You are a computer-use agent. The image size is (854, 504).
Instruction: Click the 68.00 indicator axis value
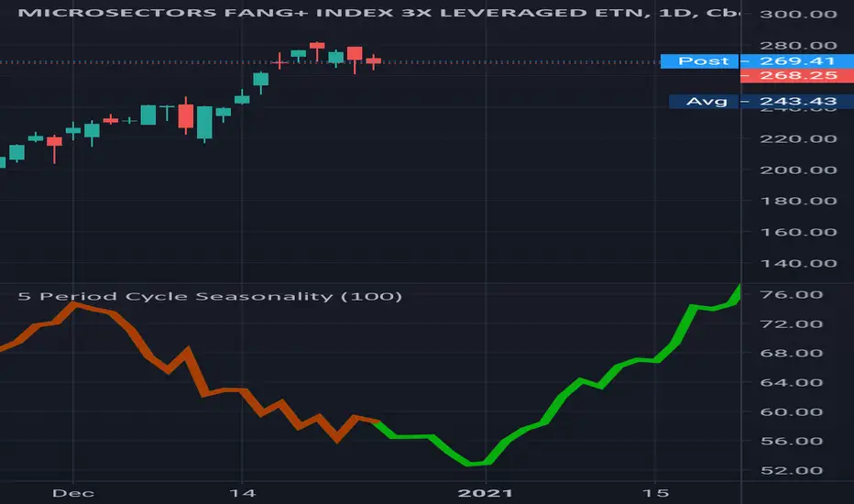[791, 353]
